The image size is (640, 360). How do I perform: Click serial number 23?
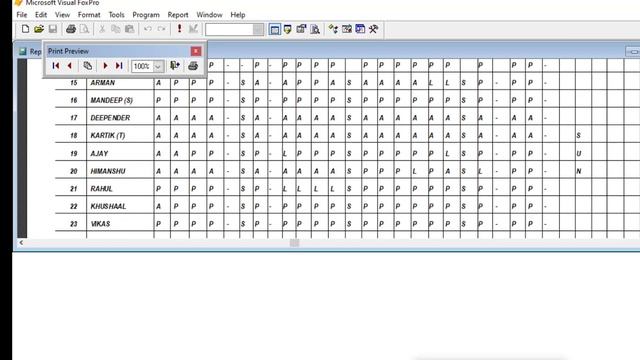[x=73, y=224]
